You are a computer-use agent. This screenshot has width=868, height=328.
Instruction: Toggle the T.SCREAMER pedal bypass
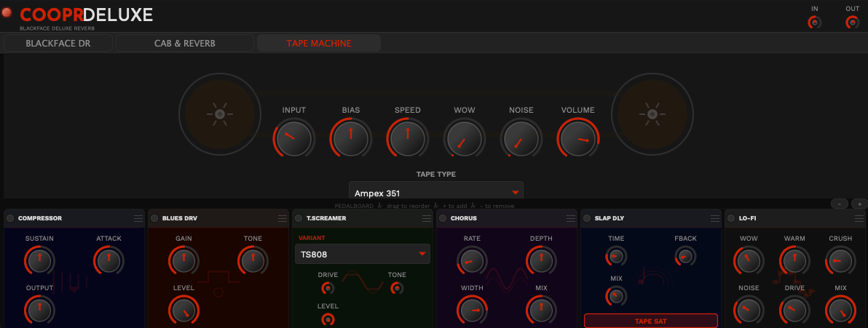299,218
